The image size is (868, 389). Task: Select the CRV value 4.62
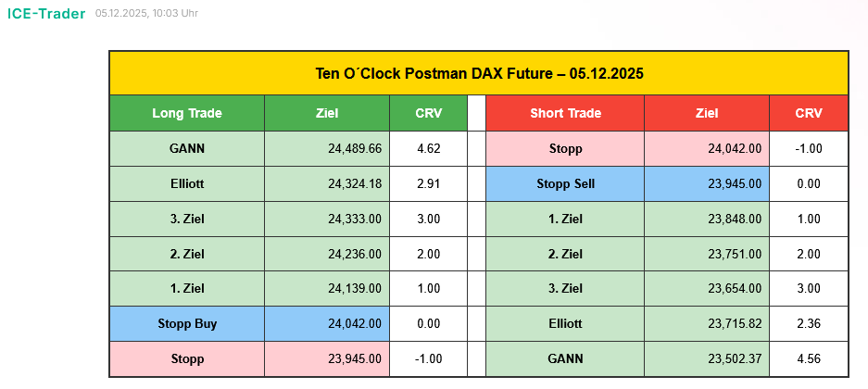(x=428, y=148)
